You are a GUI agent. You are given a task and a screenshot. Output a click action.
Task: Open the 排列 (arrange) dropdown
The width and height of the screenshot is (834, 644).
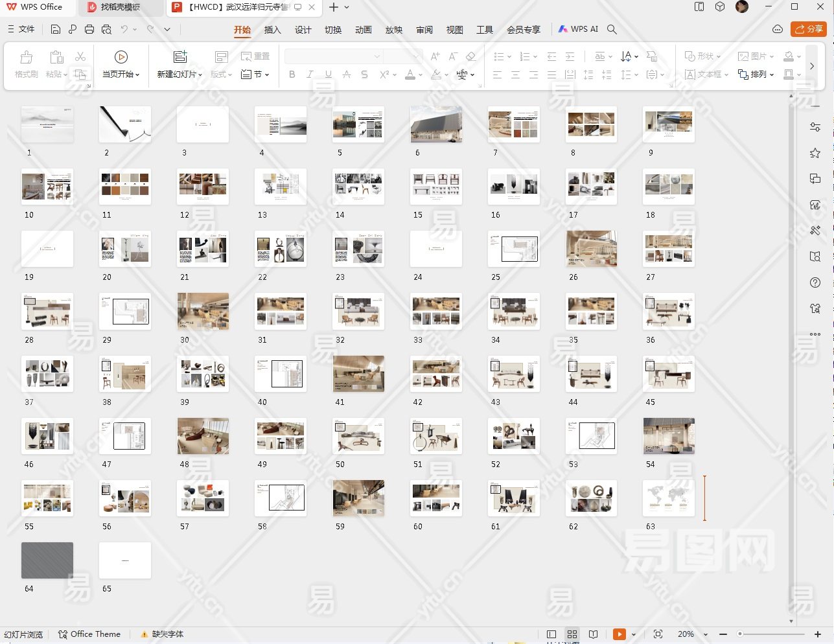756,75
